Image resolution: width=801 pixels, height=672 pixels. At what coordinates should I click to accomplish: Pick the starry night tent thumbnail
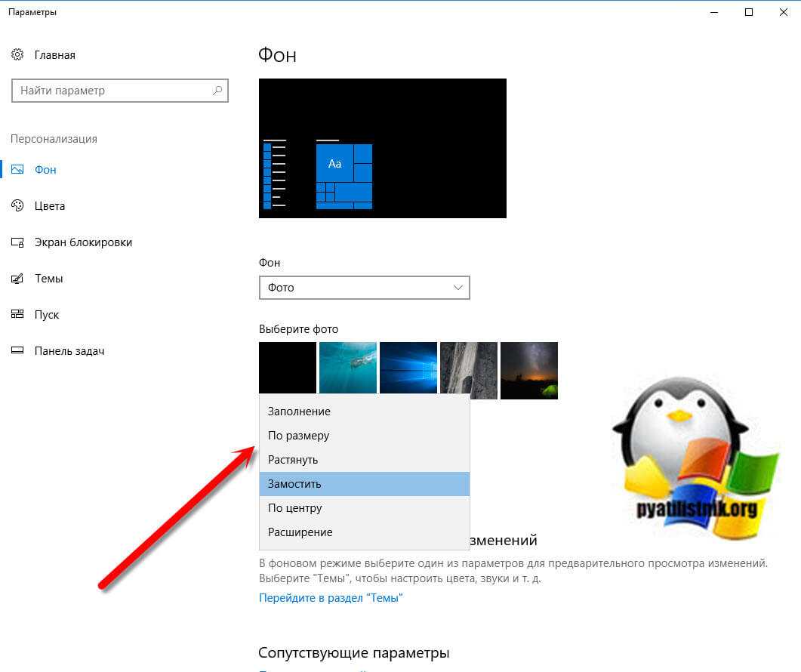point(528,370)
